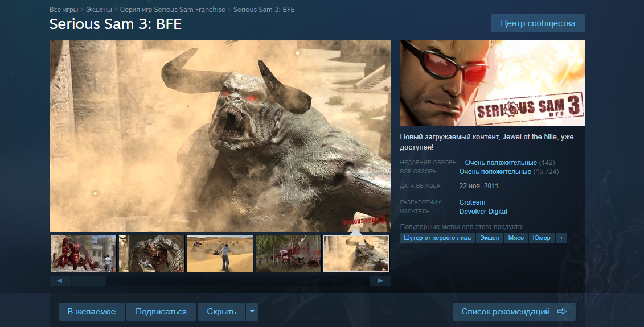The width and height of the screenshot is (644, 327).
Task: Open the 'Все игры' breadcrumb link
Action: click(x=64, y=10)
